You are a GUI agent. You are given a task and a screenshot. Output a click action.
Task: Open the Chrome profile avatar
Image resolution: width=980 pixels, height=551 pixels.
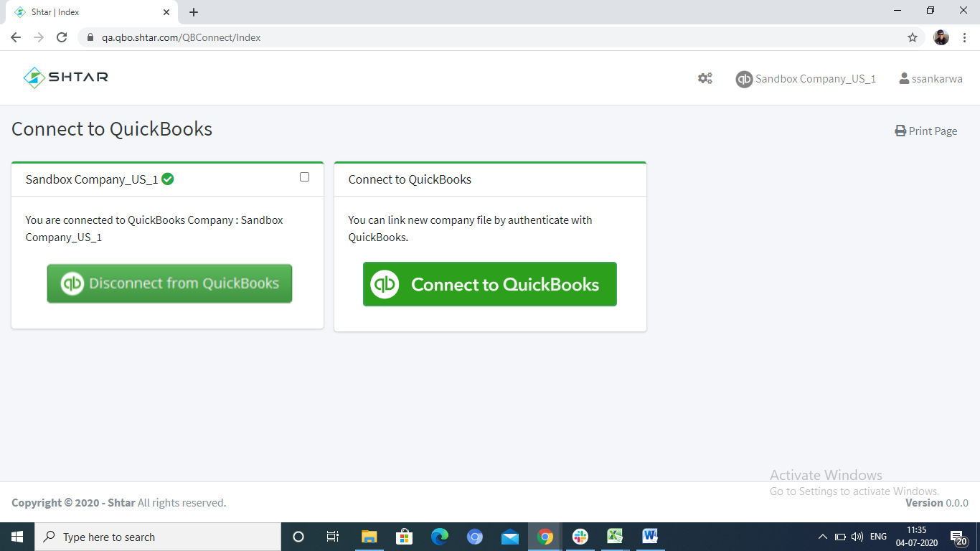click(x=941, y=37)
